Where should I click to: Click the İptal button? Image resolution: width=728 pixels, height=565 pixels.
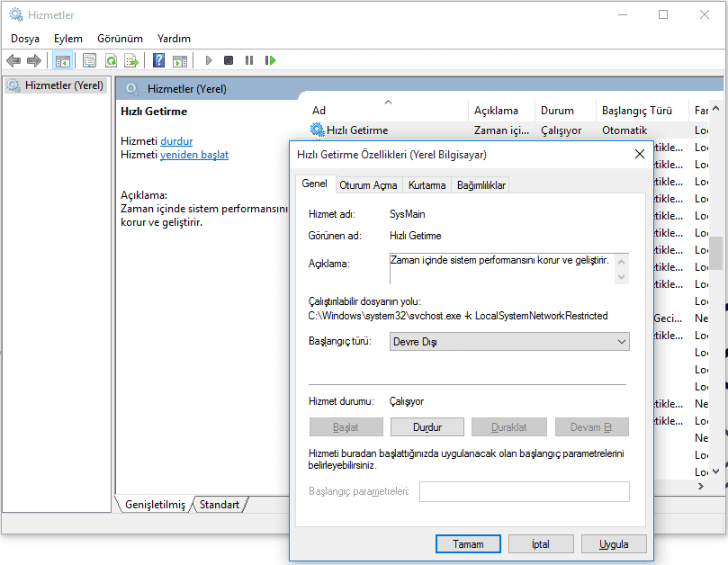541,544
